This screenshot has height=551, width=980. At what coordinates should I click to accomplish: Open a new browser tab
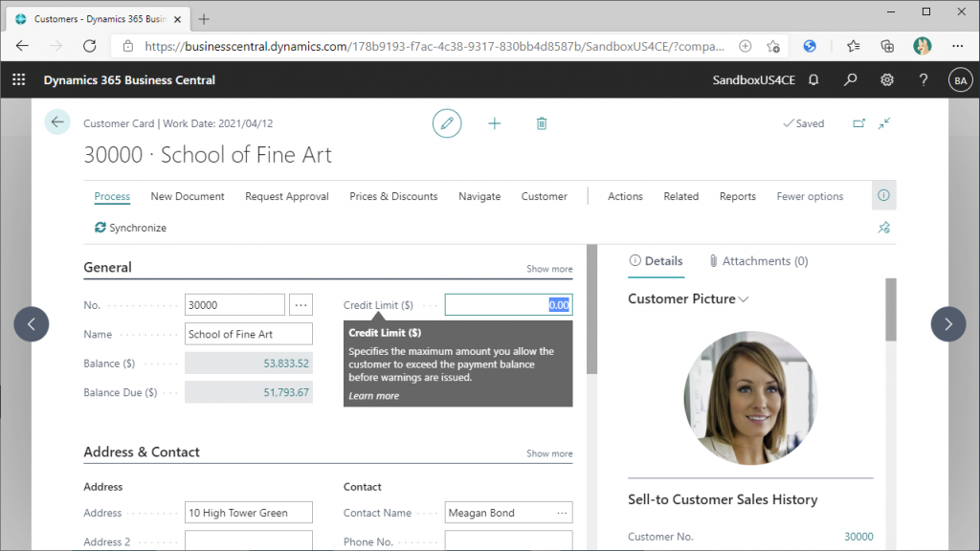point(204,19)
